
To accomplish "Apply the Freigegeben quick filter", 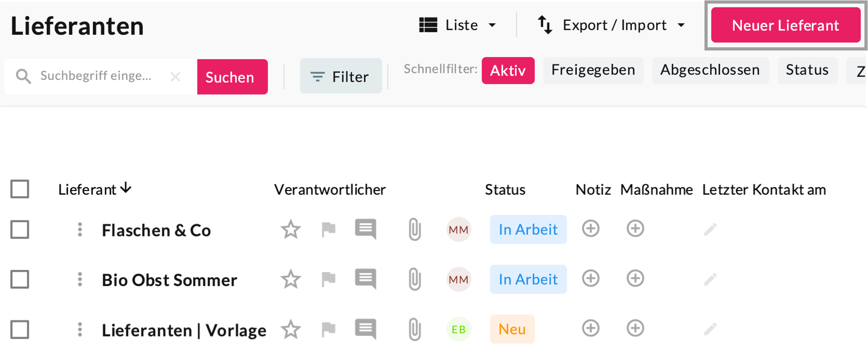I will click(x=593, y=70).
